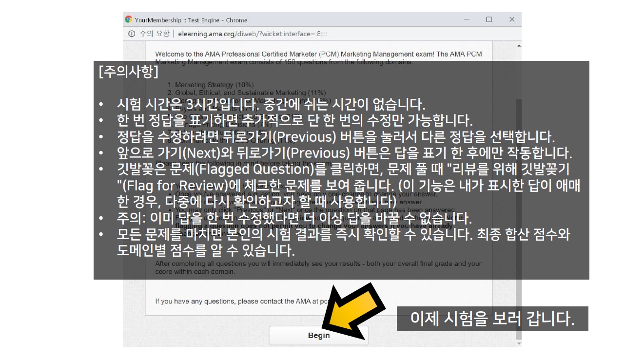Minimize the Test Engine Chrome window

(x=466, y=19)
